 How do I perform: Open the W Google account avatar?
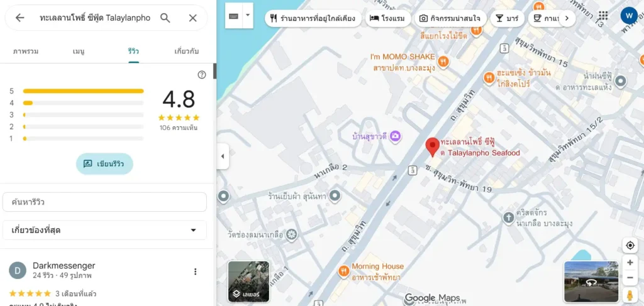tap(629, 16)
